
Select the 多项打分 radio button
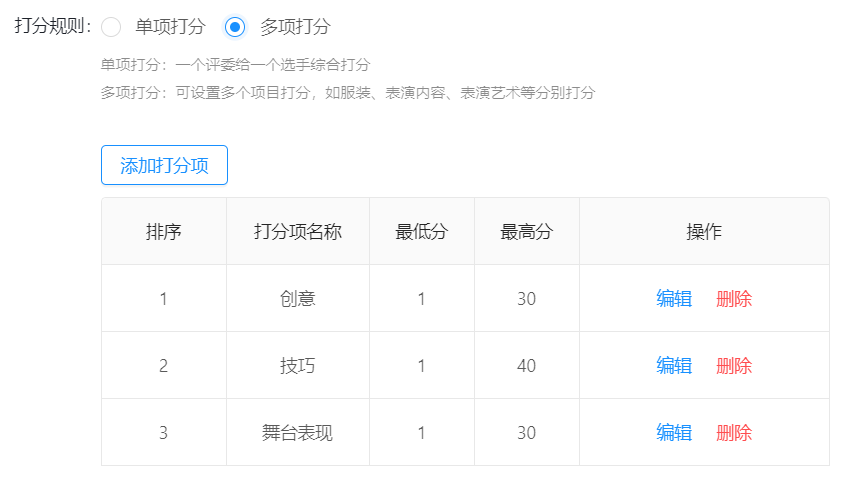[235, 26]
